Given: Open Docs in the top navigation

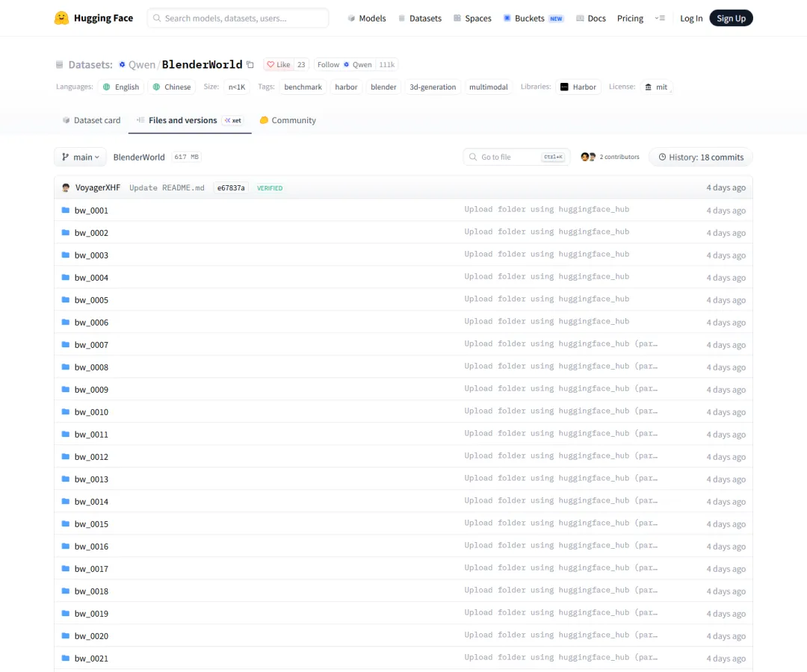Looking at the screenshot, I should [590, 19].
